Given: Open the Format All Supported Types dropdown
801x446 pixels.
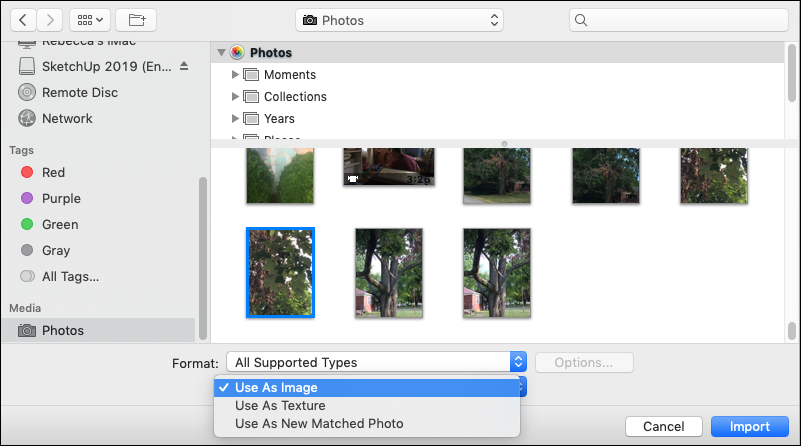Looking at the screenshot, I should [376, 362].
